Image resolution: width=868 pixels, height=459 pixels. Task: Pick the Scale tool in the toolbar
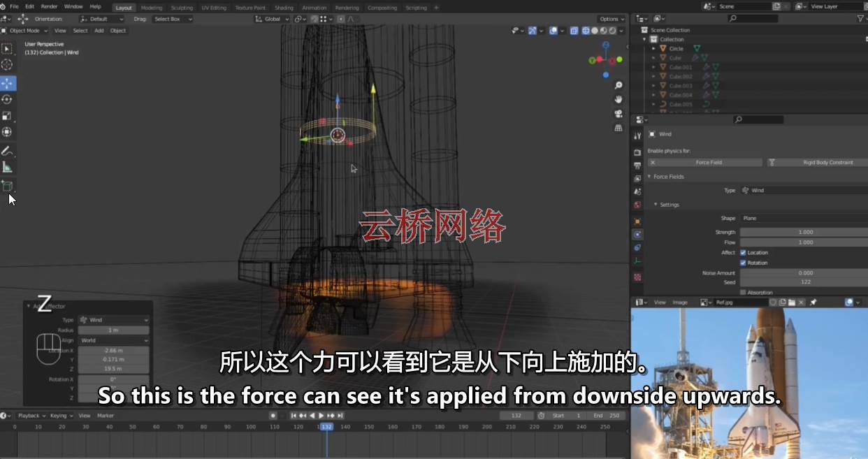click(x=7, y=115)
